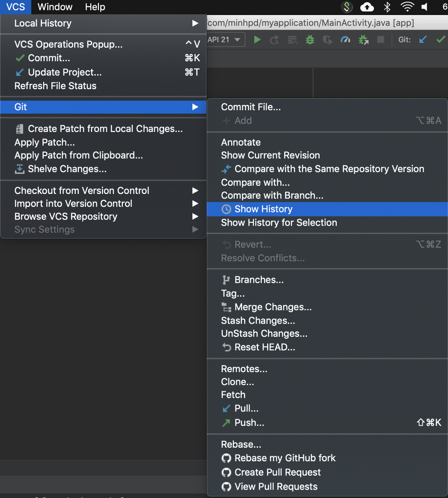The image size is (448, 498).
Task: Click the Run with Coverage shield icon
Action: click(327, 40)
